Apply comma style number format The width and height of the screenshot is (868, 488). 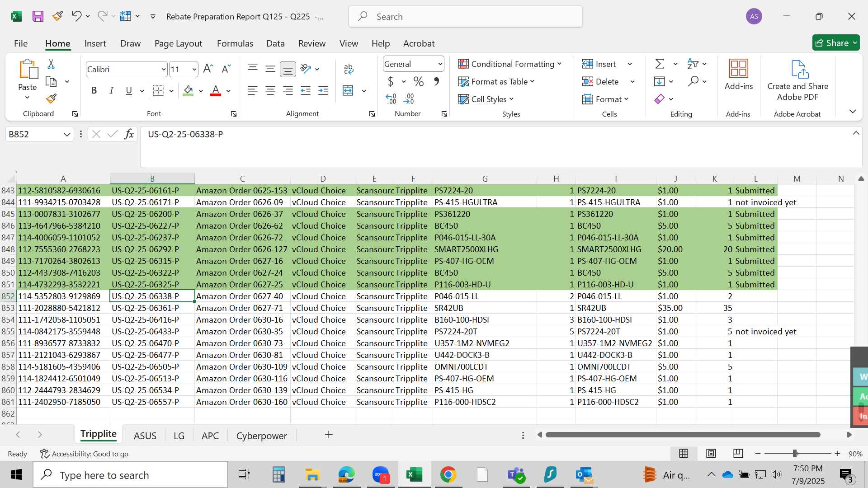coord(436,82)
